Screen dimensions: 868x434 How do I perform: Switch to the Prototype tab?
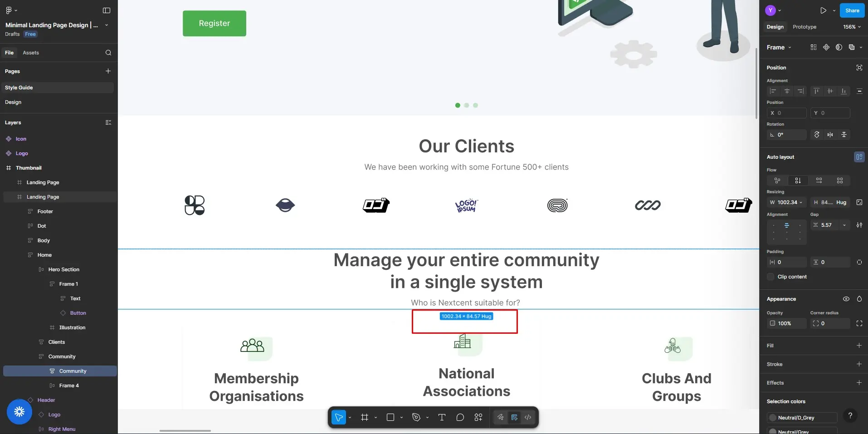coord(804,27)
